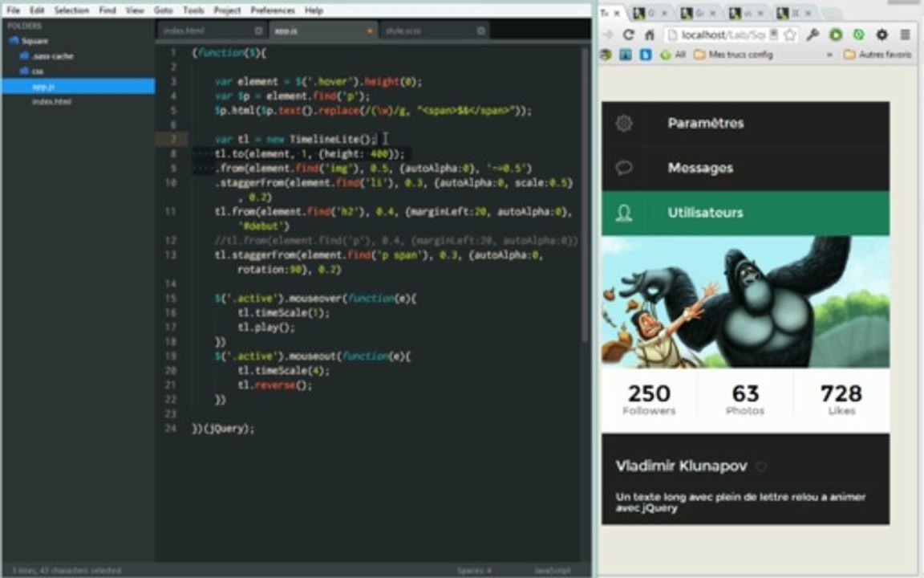Go to the browser home page
Viewport: 924px width, 578px height.
[650, 35]
